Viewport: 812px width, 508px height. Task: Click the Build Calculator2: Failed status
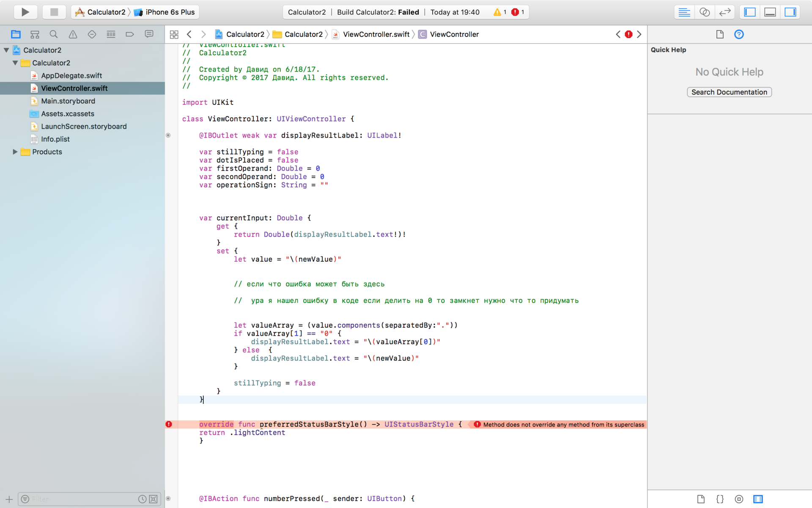tap(378, 12)
